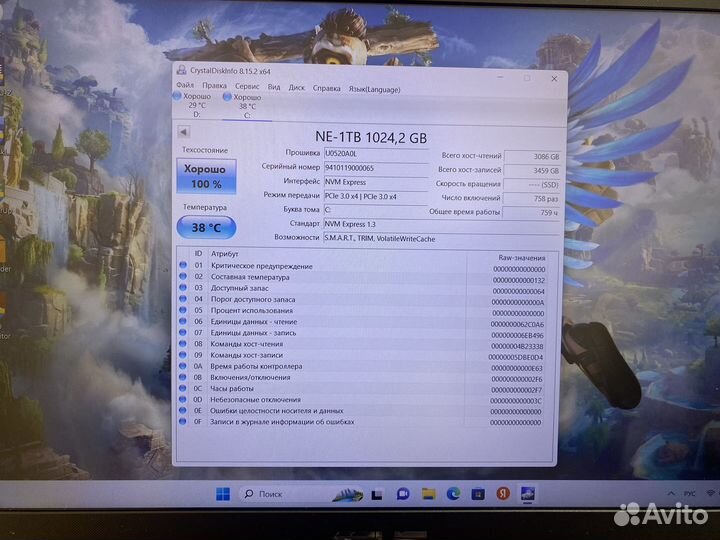Switch to disk C: tab at 38 °C

point(245,106)
